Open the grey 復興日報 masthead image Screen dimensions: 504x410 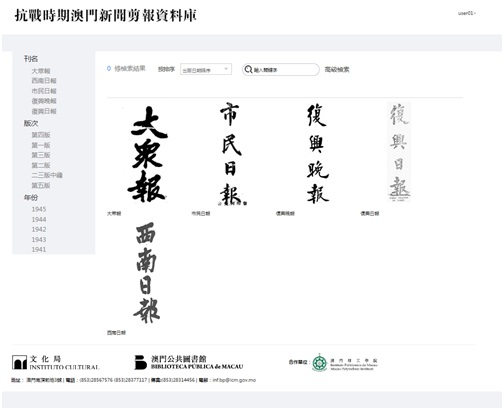tap(399, 152)
